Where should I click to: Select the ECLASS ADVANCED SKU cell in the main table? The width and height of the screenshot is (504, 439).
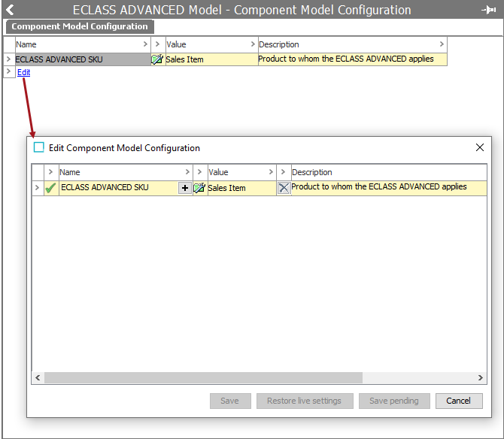(83, 59)
